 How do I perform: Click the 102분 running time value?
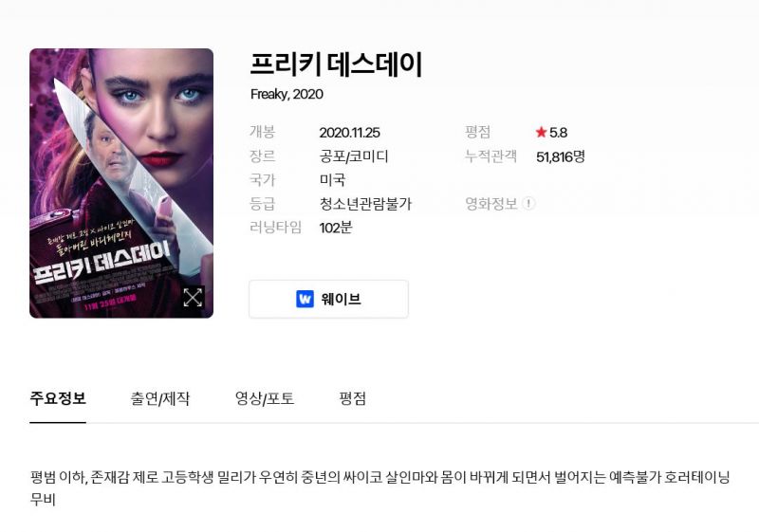336,228
